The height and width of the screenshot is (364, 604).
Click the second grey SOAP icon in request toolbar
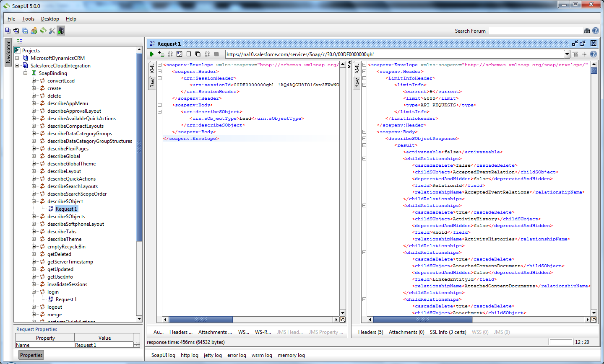tap(207, 54)
